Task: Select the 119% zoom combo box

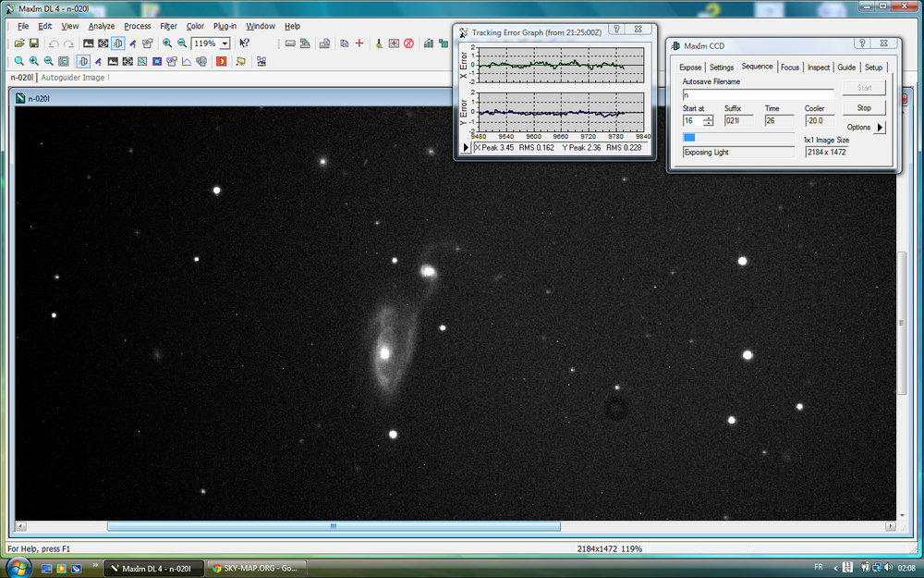Action: pyautogui.click(x=211, y=43)
